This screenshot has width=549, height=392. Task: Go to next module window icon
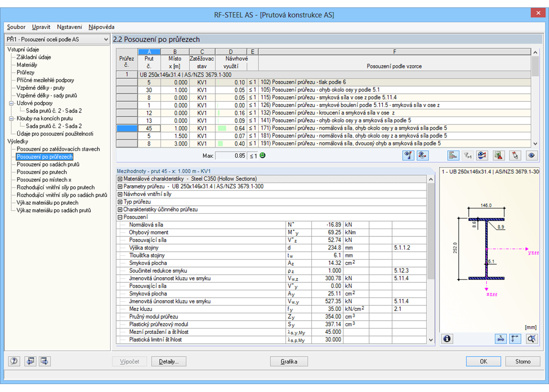(x=45, y=361)
